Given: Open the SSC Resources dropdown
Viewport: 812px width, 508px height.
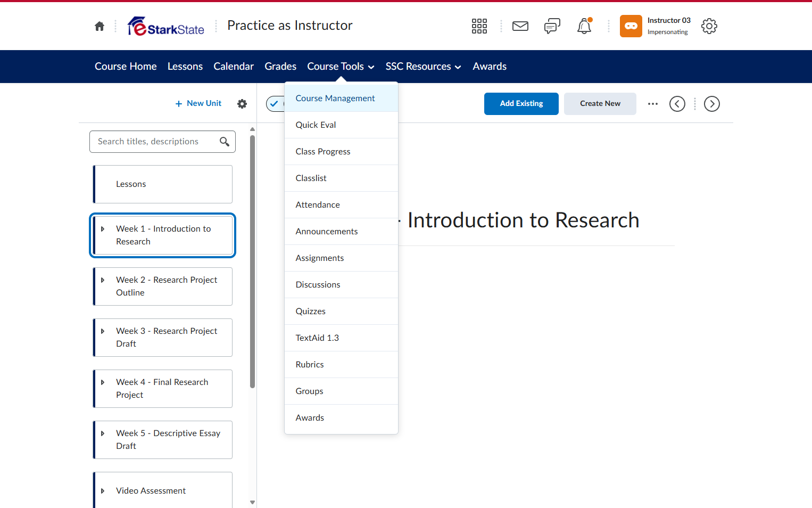Looking at the screenshot, I should click(423, 67).
